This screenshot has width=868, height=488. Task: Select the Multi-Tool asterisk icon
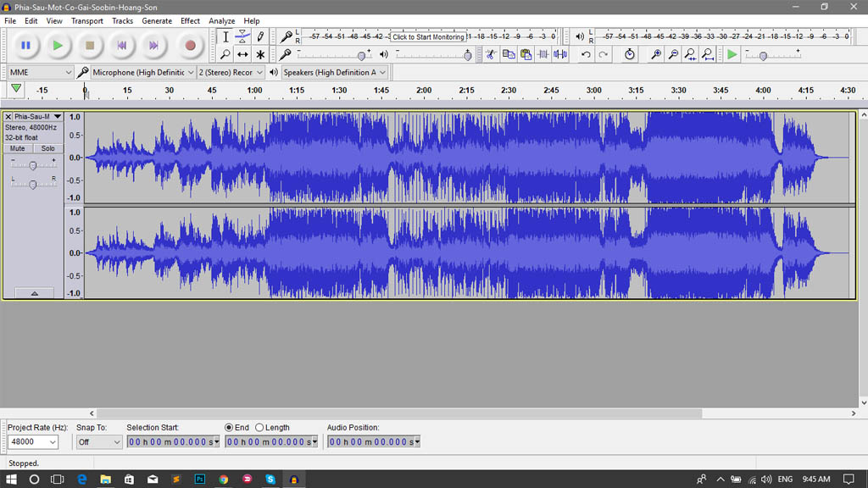pyautogui.click(x=260, y=54)
